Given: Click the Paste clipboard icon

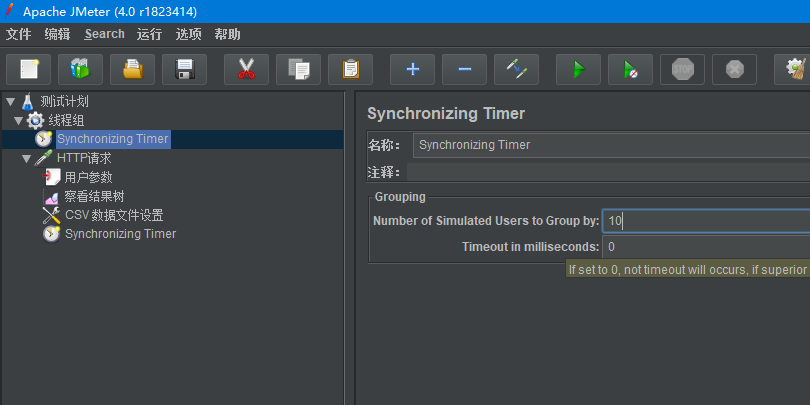Looking at the screenshot, I should click(350, 69).
